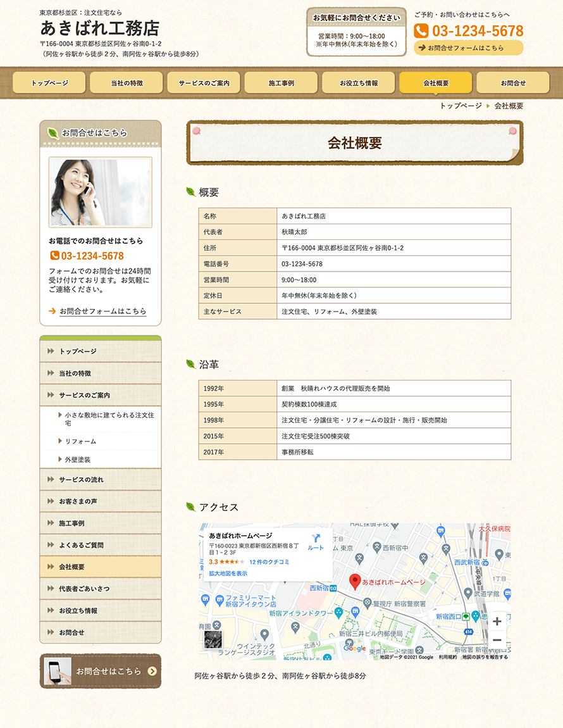Screen dimensions: 563x728
Task: Click the Google logo on the map
Action: tap(354, 648)
